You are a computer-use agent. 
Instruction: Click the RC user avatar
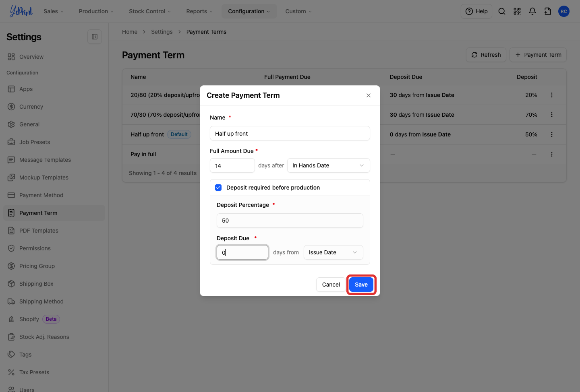click(564, 11)
